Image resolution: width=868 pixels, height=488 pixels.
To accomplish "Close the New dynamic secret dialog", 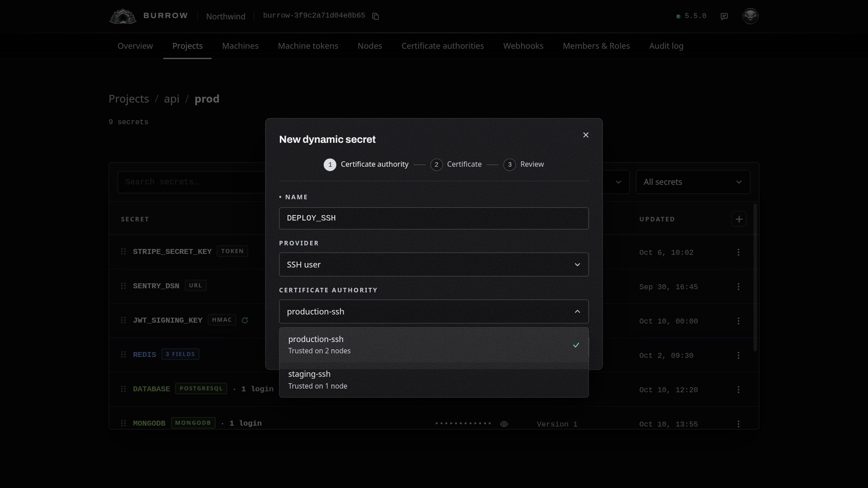I will [586, 135].
